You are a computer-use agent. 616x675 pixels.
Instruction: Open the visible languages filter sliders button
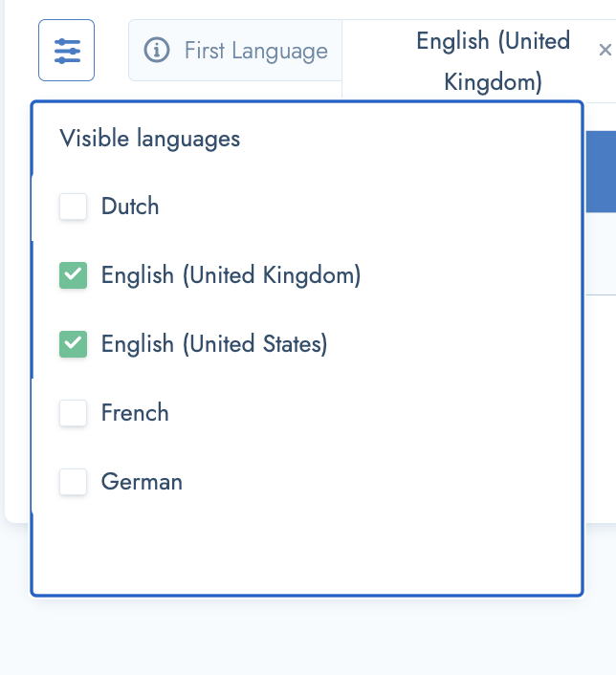[66, 50]
